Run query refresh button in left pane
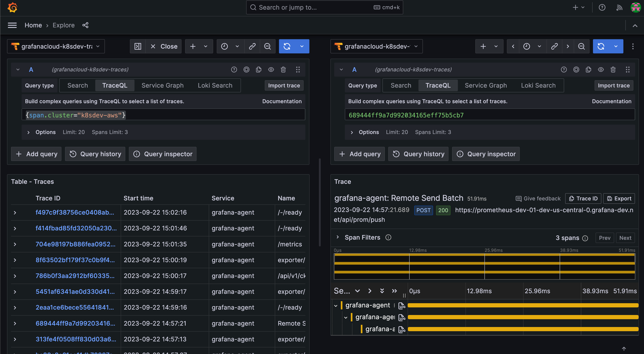The height and width of the screenshot is (354, 644). point(287,46)
